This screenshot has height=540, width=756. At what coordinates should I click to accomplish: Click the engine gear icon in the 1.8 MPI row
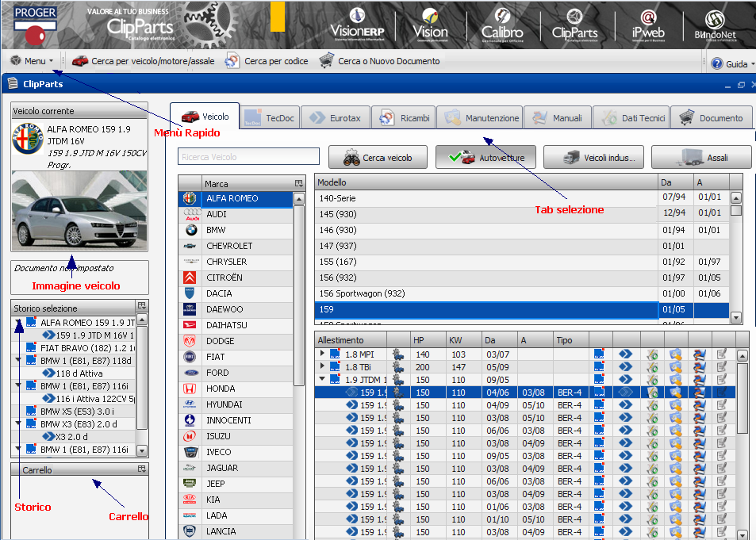click(398, 354)
